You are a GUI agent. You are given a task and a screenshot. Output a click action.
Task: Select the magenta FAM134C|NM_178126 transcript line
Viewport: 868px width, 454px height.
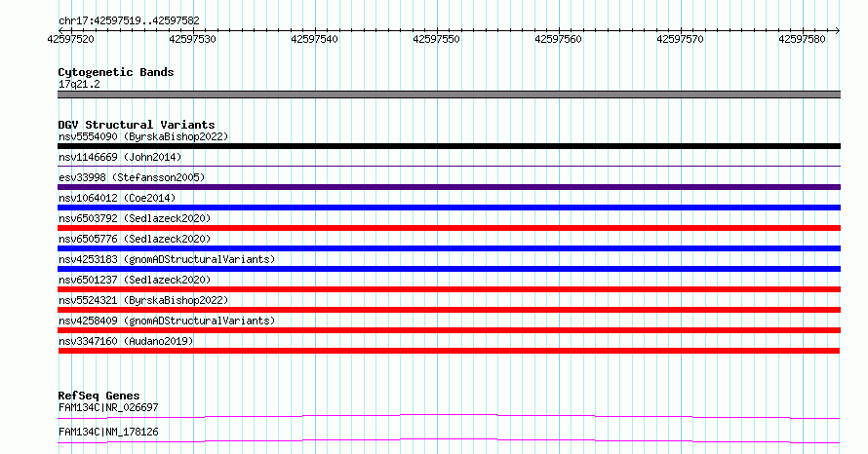[449, 440]
